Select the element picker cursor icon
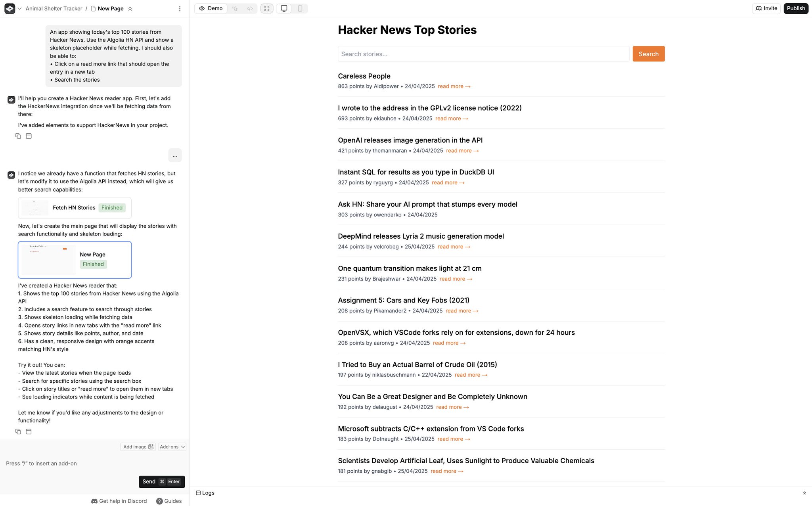The image size is (812, 506). 235,8
